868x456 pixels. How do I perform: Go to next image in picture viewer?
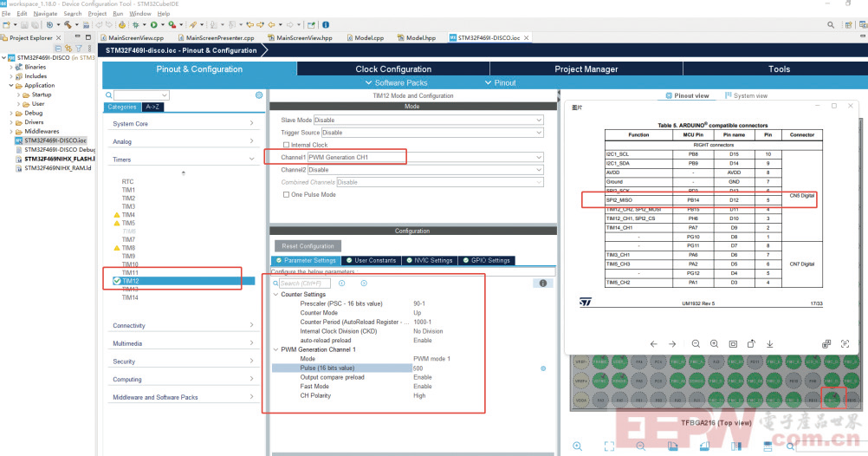tap(672, 344)
